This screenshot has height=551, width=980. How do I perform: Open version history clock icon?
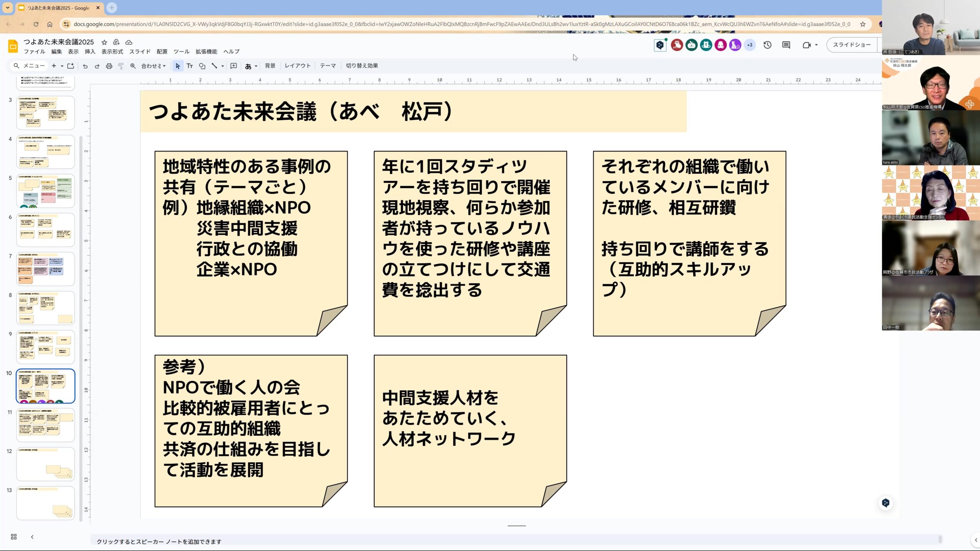pos(768,45)
